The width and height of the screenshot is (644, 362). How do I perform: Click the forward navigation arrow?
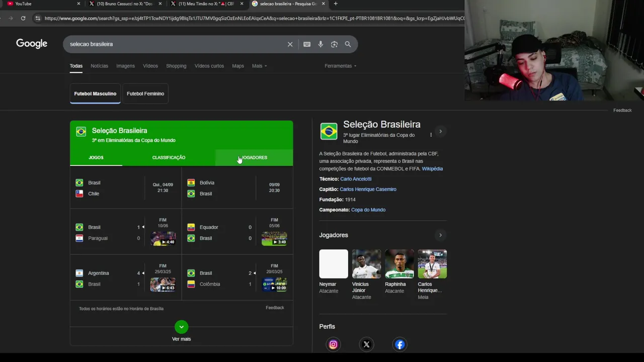[x=11, y=18]
